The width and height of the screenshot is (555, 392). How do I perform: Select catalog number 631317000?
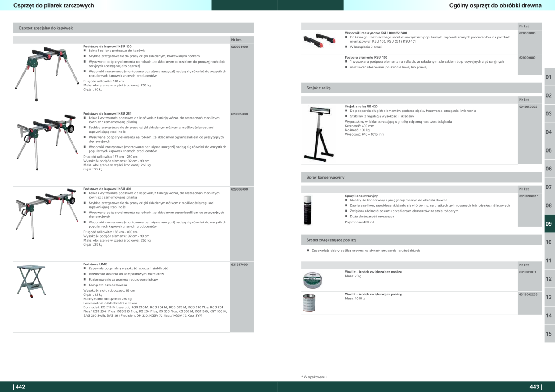click(239, 264)
